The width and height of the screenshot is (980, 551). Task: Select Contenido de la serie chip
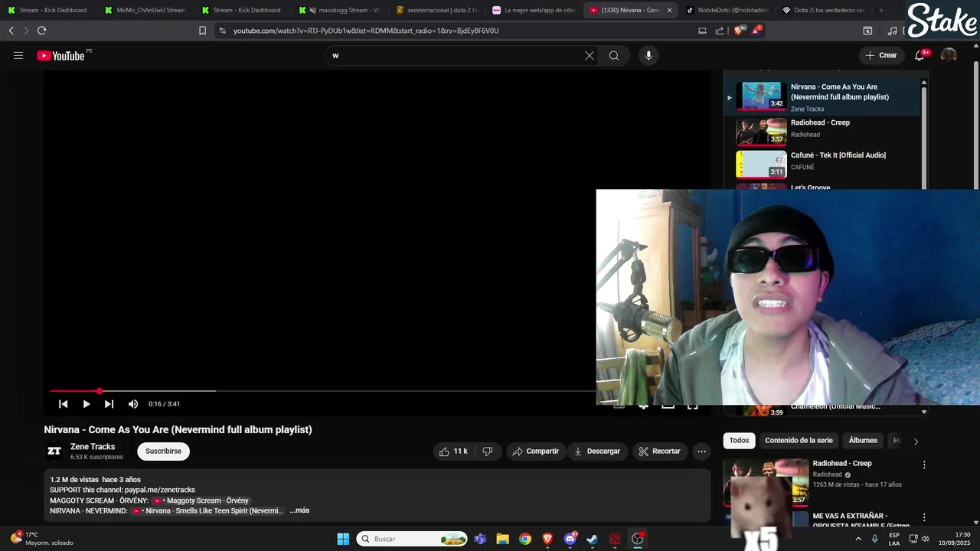click(x=799, y=441)
